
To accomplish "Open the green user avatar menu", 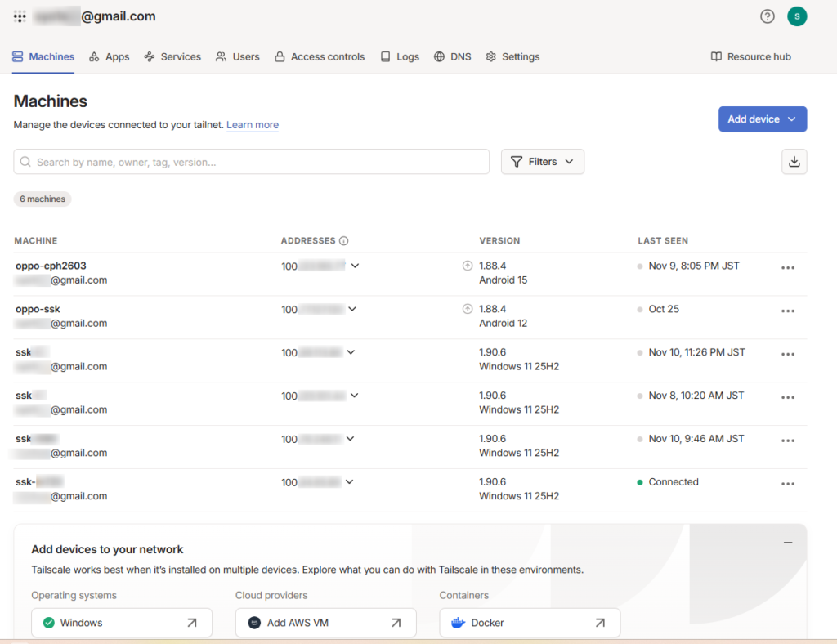I will click(x=797, y=16).
